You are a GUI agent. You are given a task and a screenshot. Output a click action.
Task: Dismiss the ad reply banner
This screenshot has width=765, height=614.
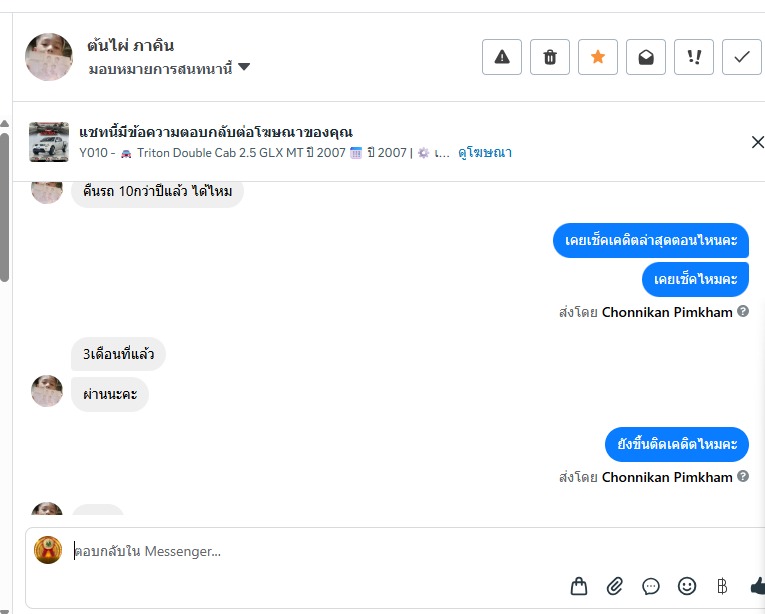[757, 142]
